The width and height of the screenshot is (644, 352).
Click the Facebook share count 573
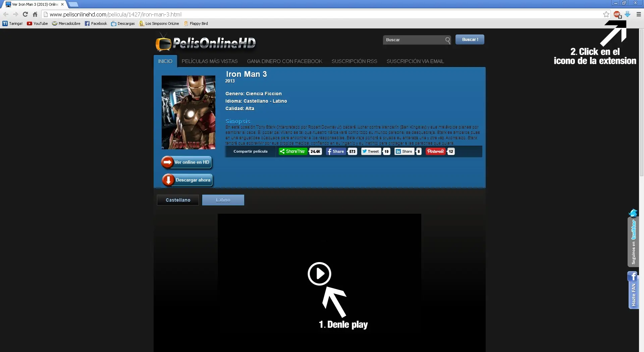point(352,152)
